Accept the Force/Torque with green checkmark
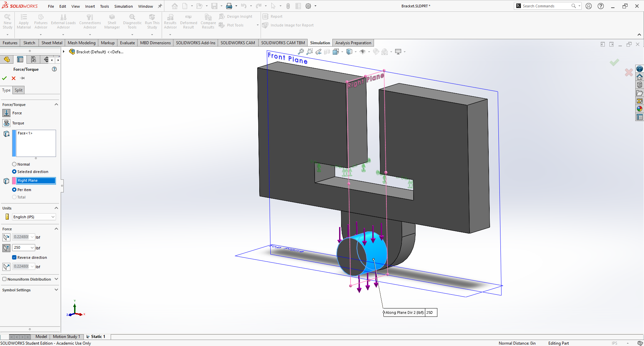 click(4, 78)
